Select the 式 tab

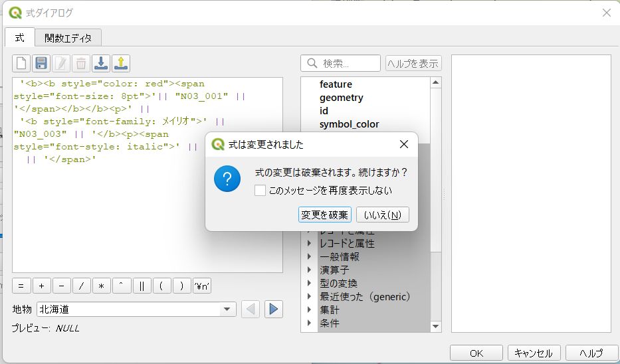click(x=20, y=37)
